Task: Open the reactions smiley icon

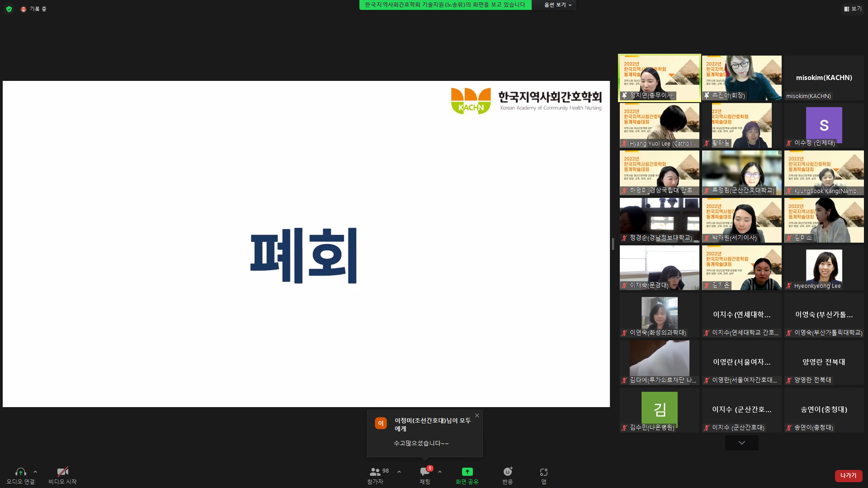Action: (508, 472)
